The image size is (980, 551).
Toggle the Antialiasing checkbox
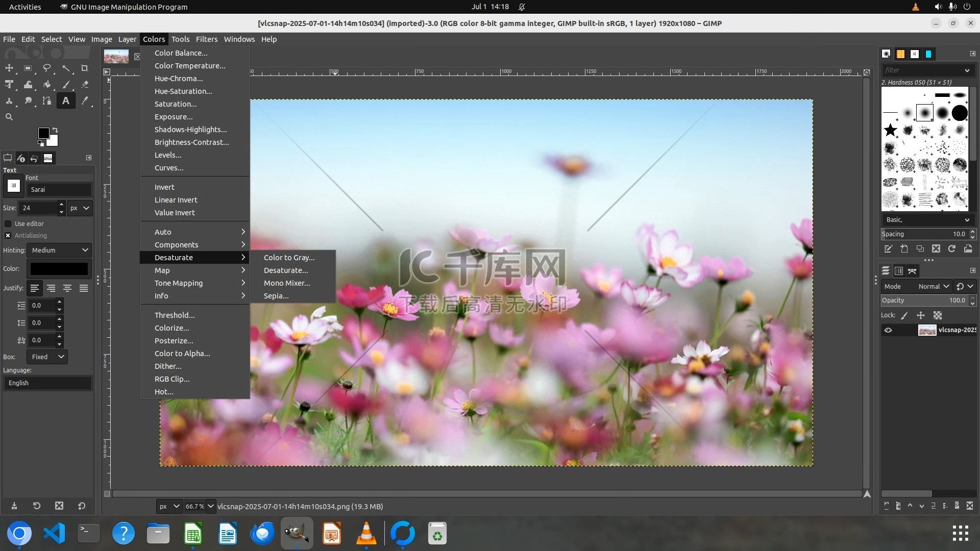[x=8, y=235]
